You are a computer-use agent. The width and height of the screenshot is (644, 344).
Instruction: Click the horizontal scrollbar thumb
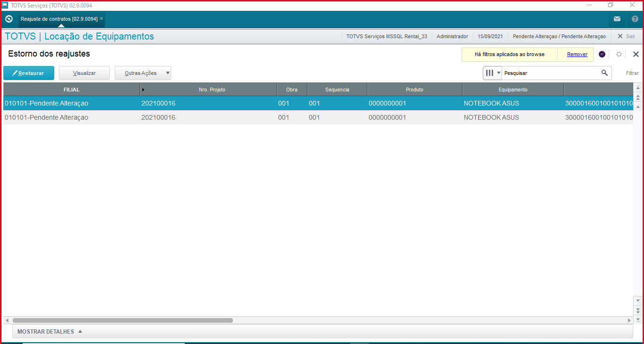(x=123, y=320)
